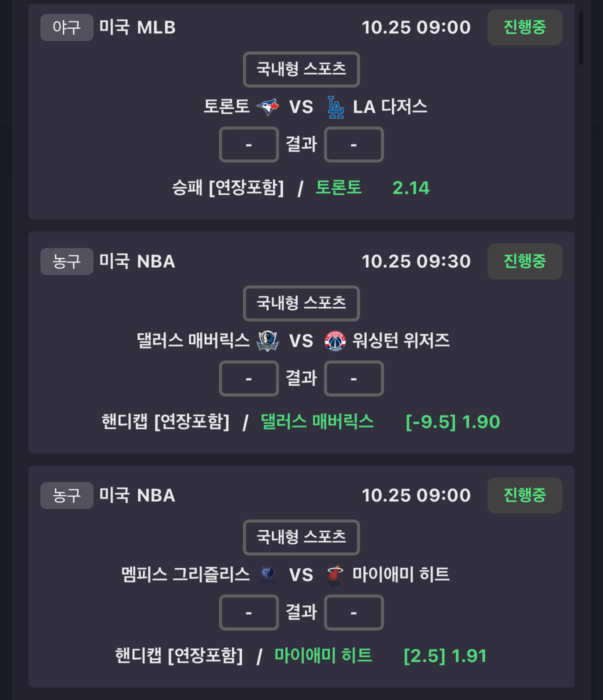This screenshot has height=700, width=603.
Task: Click 진행중 status on Memphis vs Miami
Action: point(524,495)
